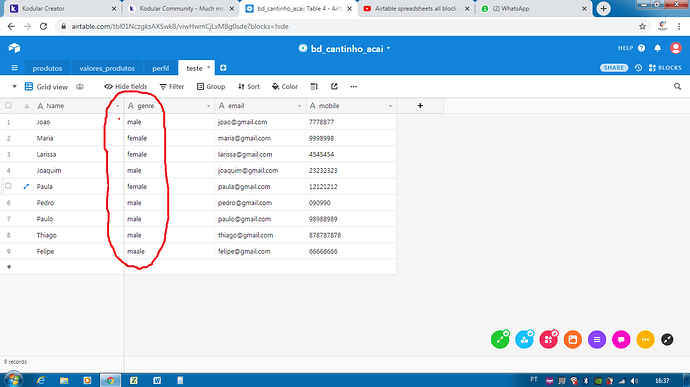The image size is (690, 387).
Task: Open the Sort option
Action: pyautogui.click(x=249, y=87)
